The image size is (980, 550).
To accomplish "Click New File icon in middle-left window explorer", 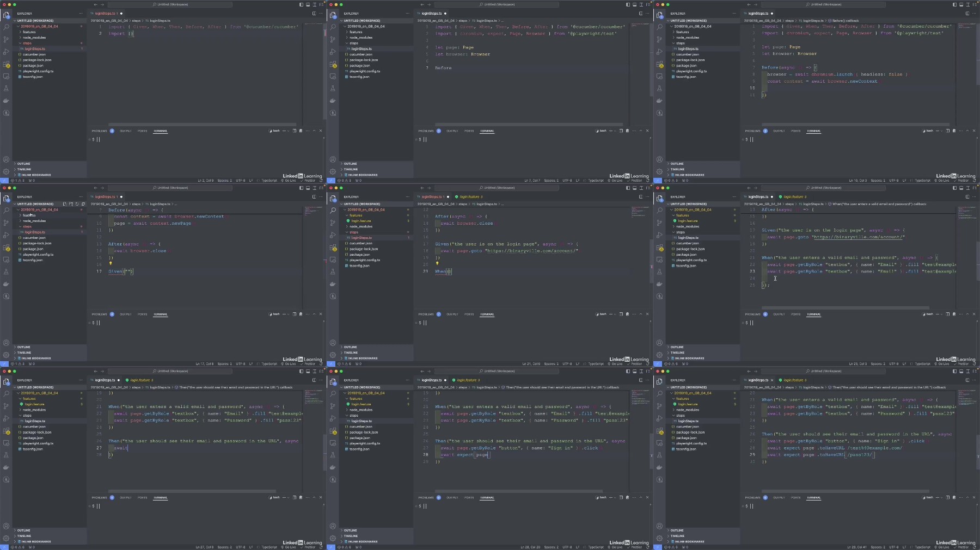I will [65, 204].
